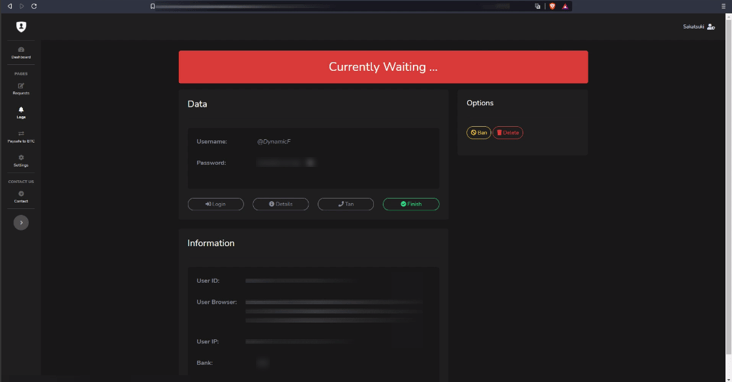Reload the page with the browser refresh icon
The image size is (732, 382).
34,6
